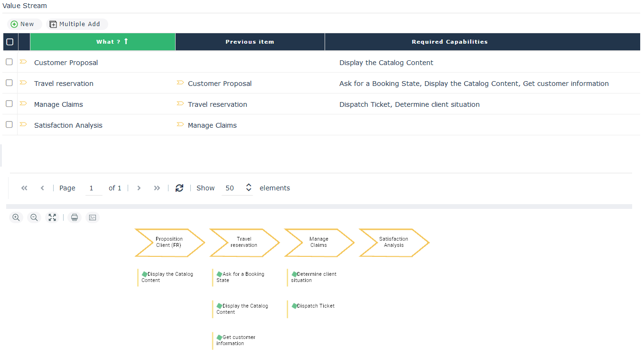Screen dimensions: 644x357
Task: Open the elements-per-page count selector
Action: point(248,188)
